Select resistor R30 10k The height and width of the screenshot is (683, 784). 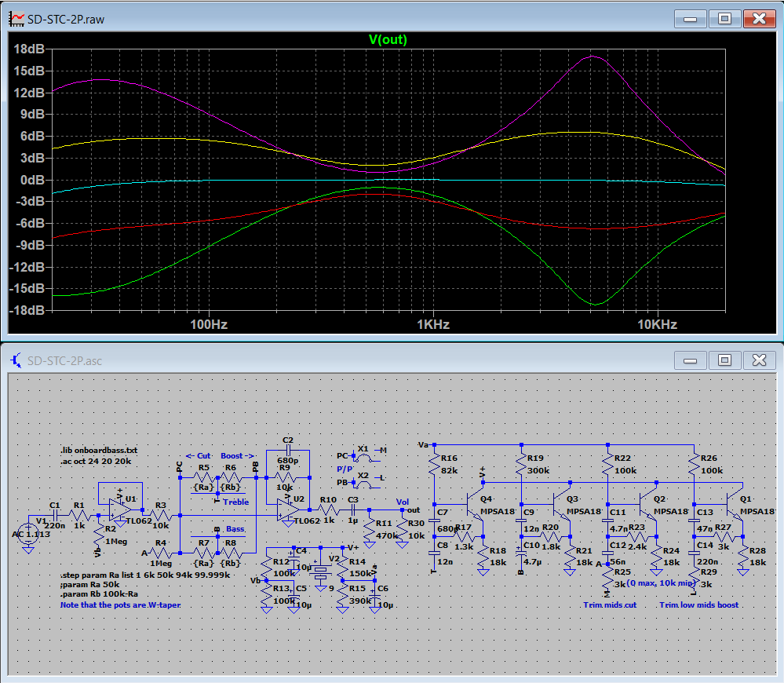click(x=402, y=530)
